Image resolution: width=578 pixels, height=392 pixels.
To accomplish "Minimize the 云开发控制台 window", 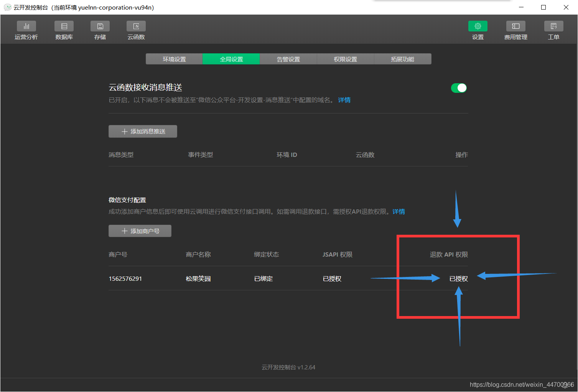I will coord(521,7).
